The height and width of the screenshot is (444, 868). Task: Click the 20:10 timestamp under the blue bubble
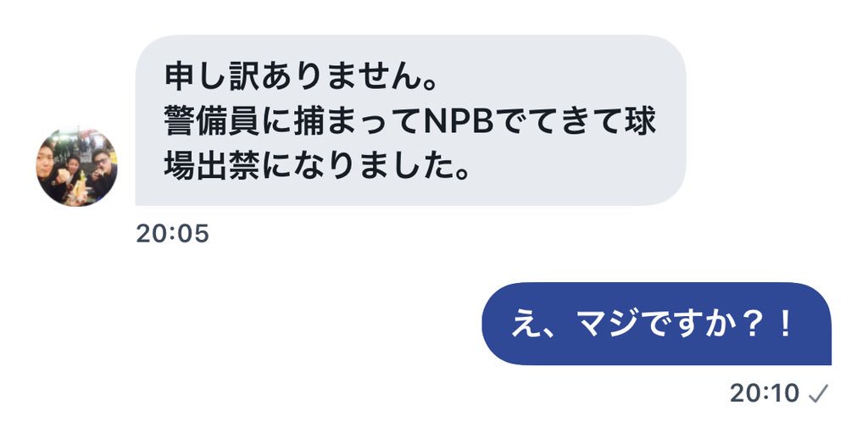tap(765, 394)
